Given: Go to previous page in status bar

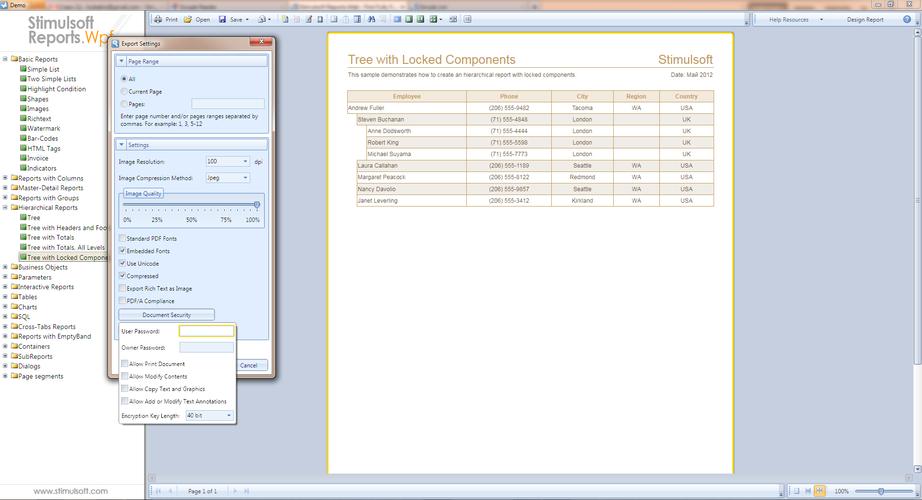Looking at the screenshot, I should [171, 491].
